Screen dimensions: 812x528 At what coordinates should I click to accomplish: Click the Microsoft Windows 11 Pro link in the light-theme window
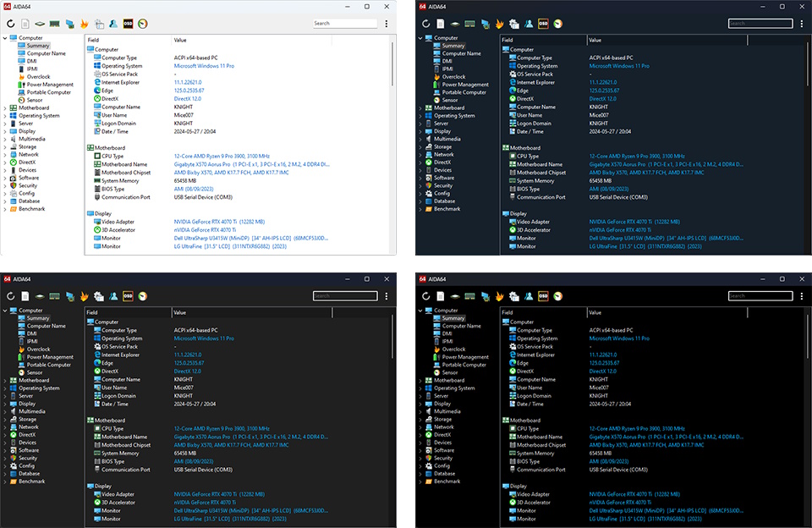[204, 66]
